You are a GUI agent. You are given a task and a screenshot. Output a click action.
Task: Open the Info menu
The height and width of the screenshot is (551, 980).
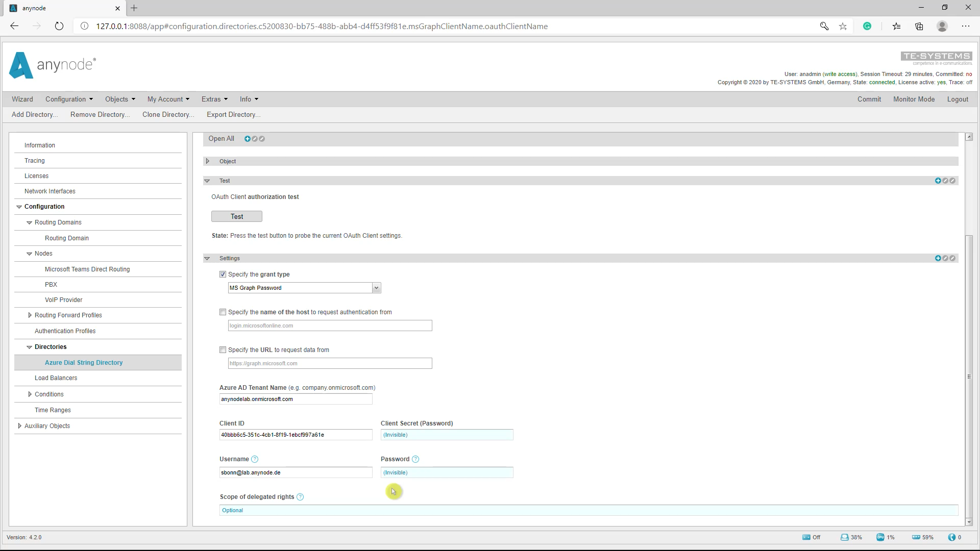coord(249,99)
